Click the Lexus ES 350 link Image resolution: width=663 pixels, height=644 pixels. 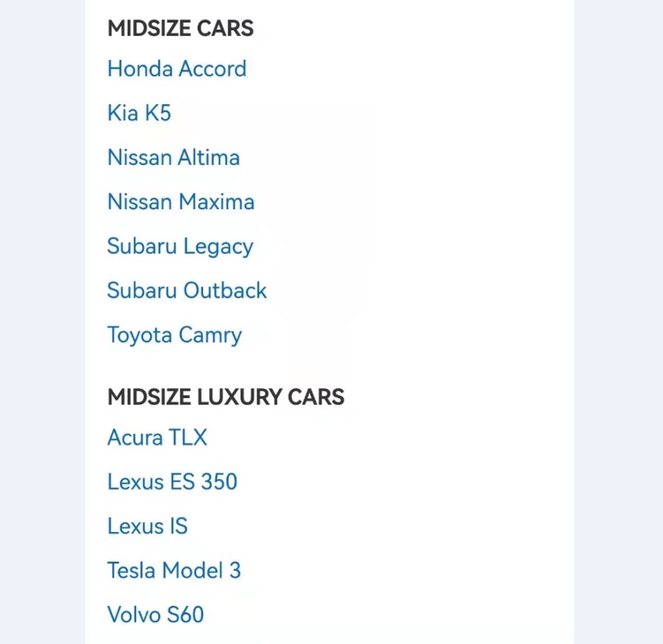click(173, 481)
